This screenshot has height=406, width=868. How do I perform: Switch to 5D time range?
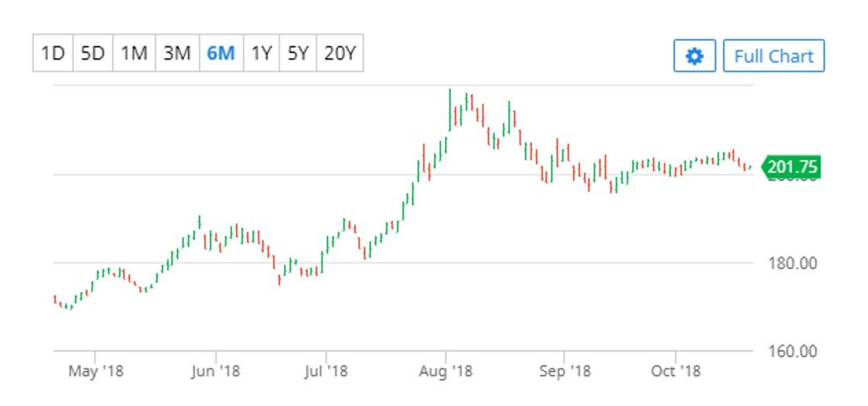(93, 53)
